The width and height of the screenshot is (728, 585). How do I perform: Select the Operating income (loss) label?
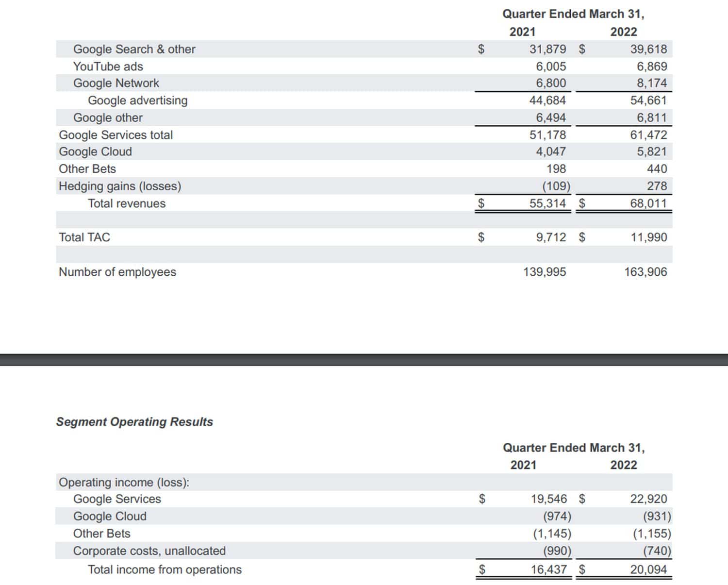click(x=124, y=482)
